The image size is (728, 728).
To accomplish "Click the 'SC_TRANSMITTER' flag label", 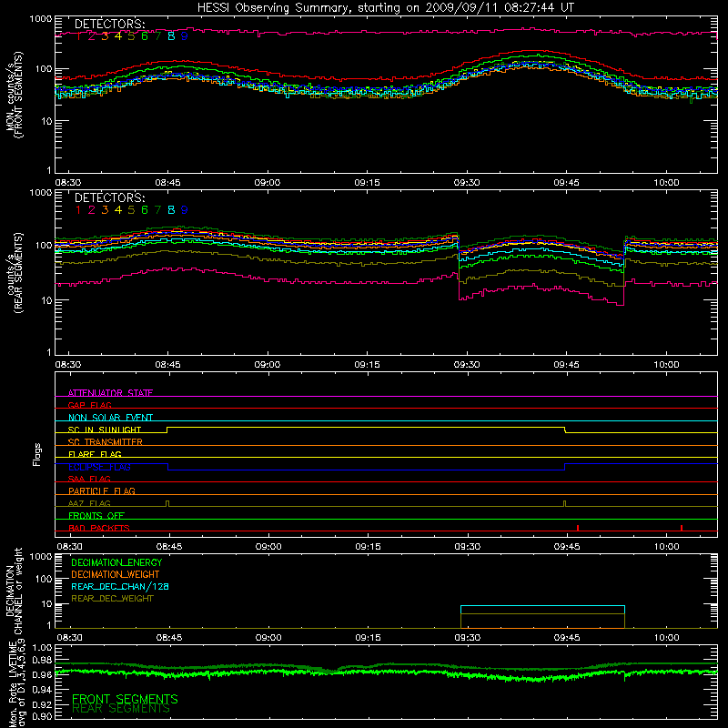I will pos(105,441).
